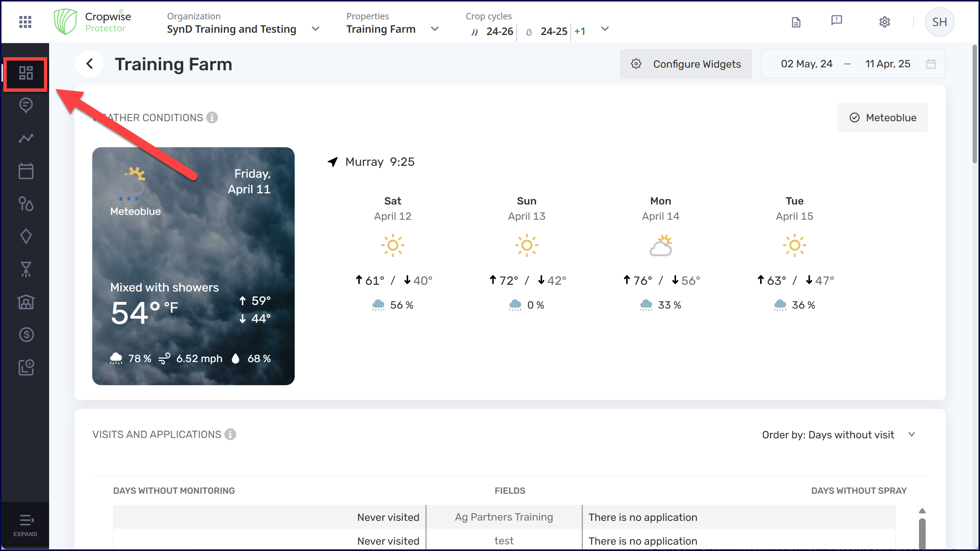Open the feedback message icon in header
The image size is (980, 551).
836,21
